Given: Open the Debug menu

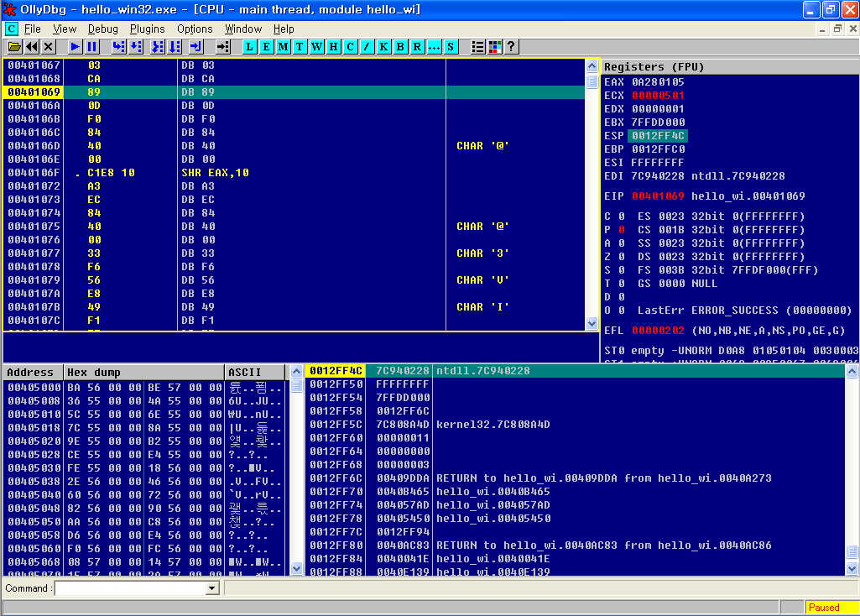Looking at the screenshot, I should point(103,29).
